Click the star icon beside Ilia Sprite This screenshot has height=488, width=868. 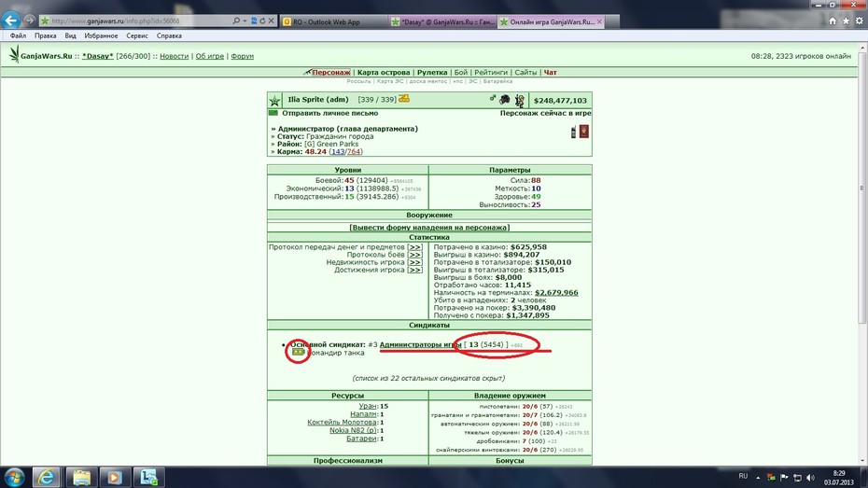coord(274,100)
